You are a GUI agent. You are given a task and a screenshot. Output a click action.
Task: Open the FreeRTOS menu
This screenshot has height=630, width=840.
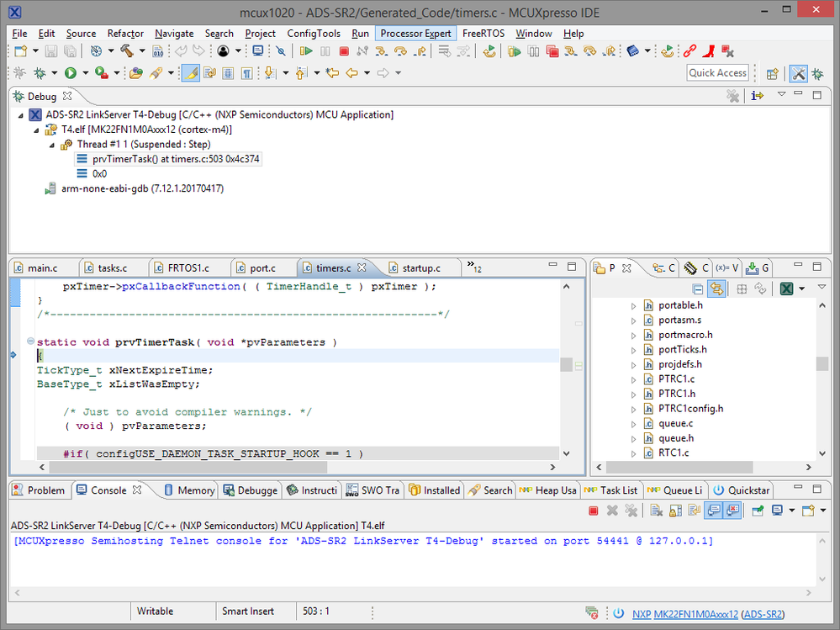pyautogui.click(x=483, y=33)
